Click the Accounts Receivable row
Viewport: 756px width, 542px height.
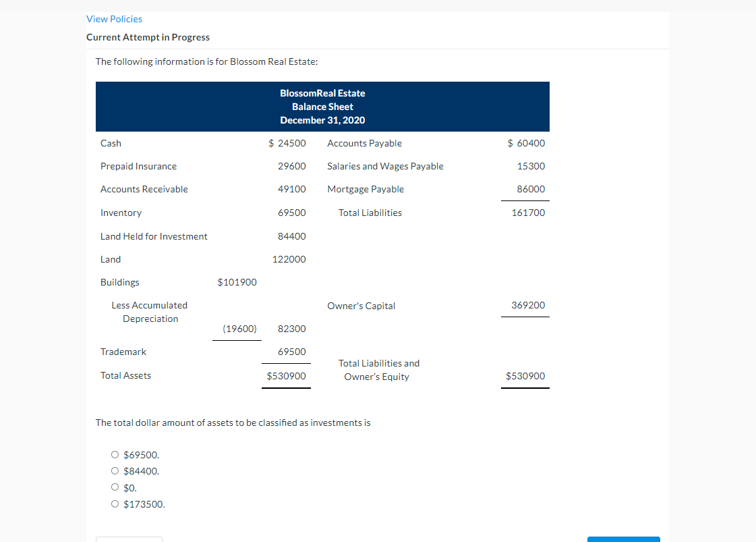pos(144,189)
